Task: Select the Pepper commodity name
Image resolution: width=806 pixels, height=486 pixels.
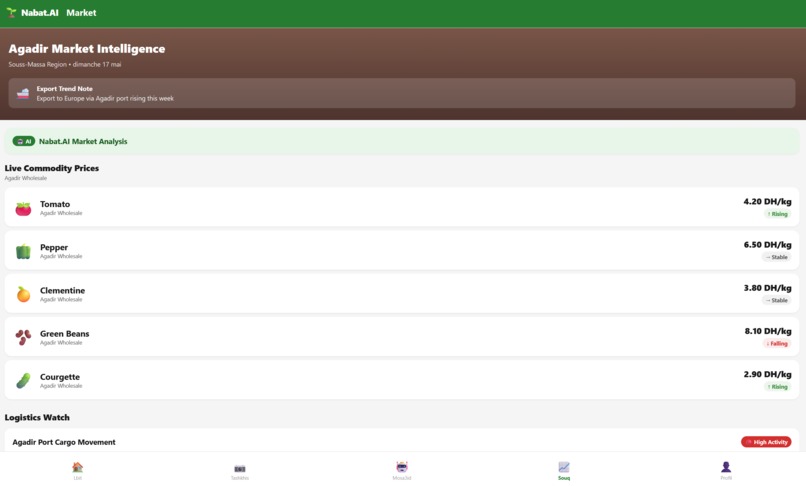Action: point(54,247)
